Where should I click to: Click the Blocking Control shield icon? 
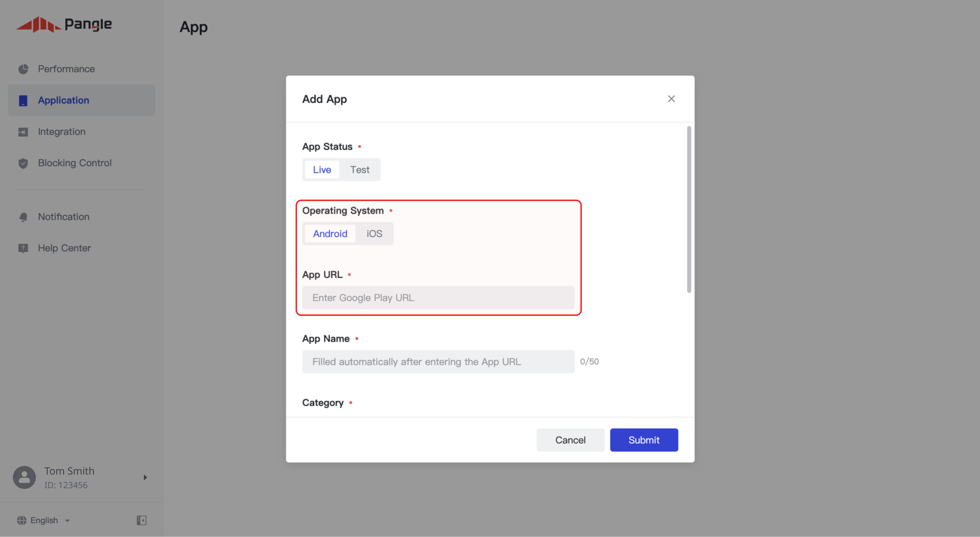point(23,163)
